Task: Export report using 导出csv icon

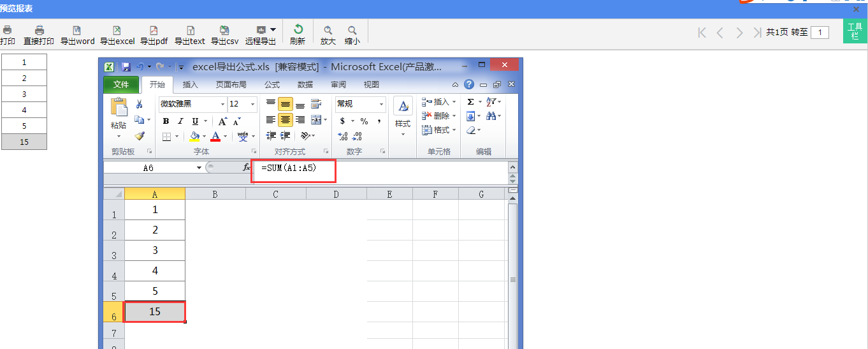Action: tap(224, 31)
